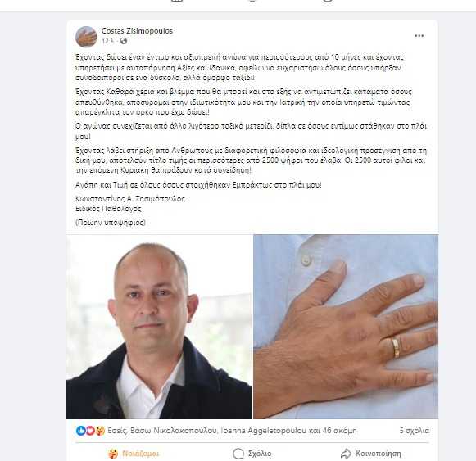This screenshot has height=461, width=476.
Task: Click the Κοινοποίηση share button label
Action: coord(379,454)
